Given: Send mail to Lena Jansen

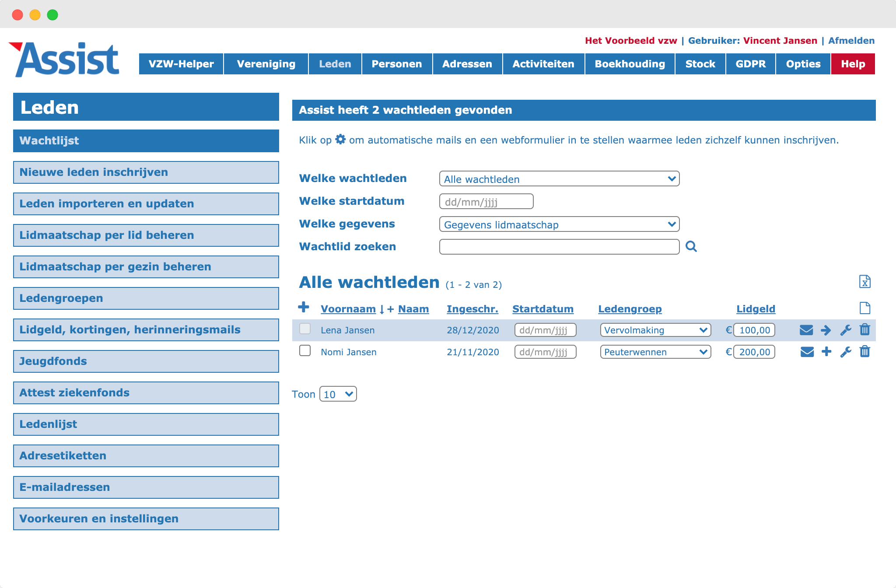Looking at the screenshot, I should point(806,330).
